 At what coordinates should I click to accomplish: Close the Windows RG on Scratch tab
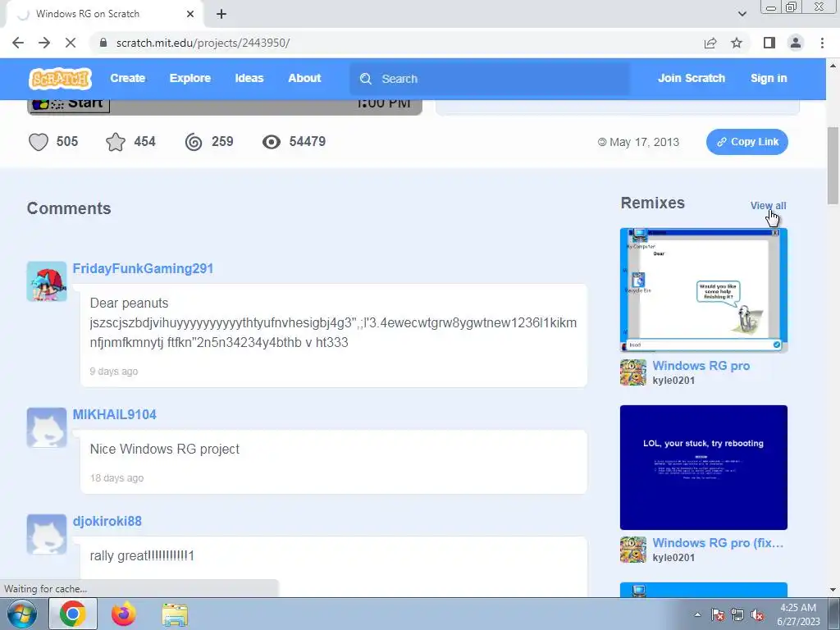click(x=190, y=15)
